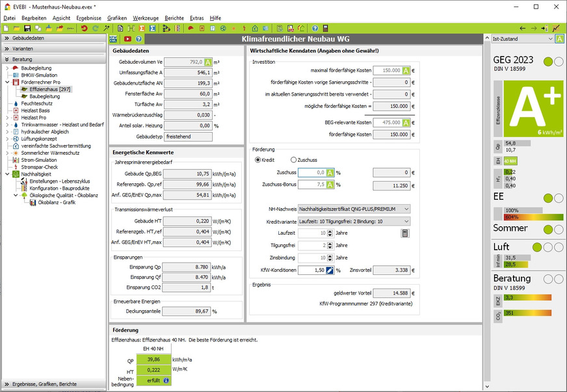The width and height of the screenshot is (567, 392).
Task: Toggle the green A button beside Gebäudevolumen
Action: (208, 62)
